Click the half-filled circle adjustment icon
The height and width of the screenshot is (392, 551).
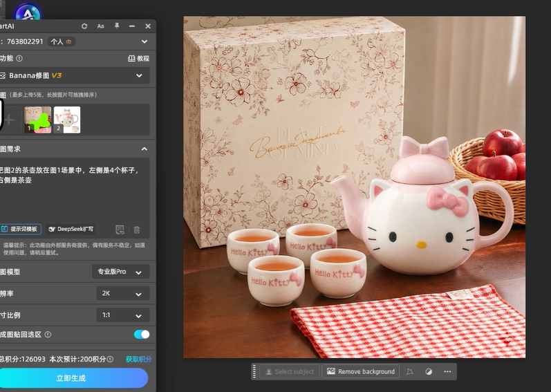click(429, 372)
